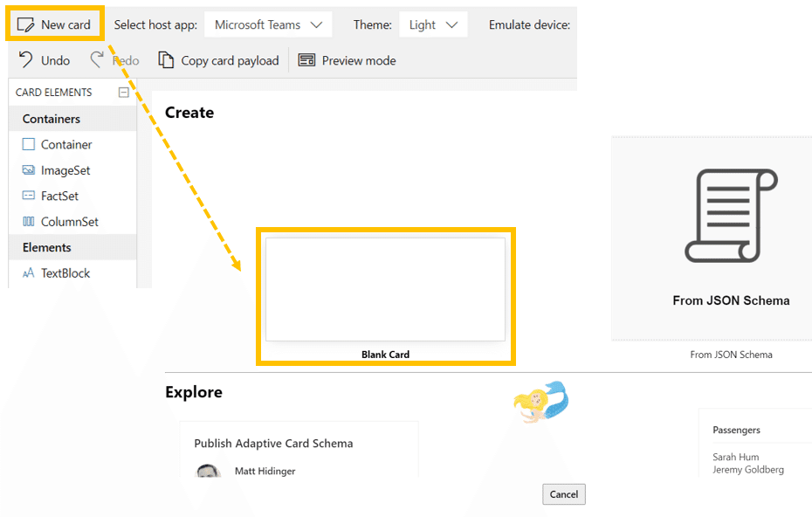Screen dimensions: 812x517
Task: Click the FactSet label text
Action: (59, 196)
